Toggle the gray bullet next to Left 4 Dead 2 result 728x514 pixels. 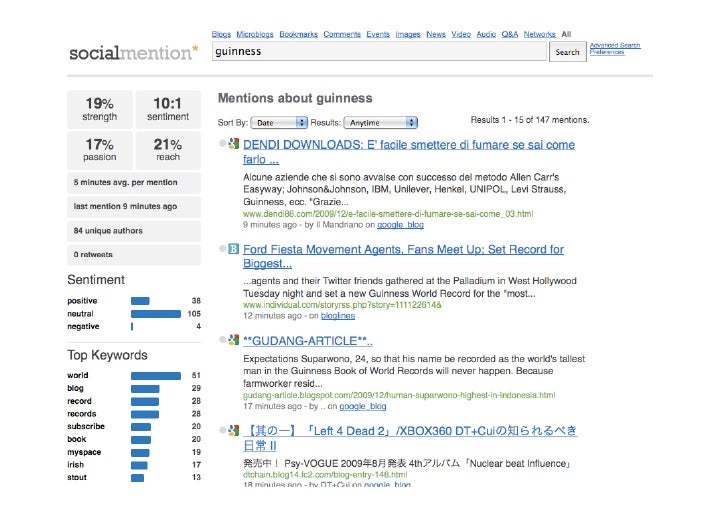[x=222, y=430]
